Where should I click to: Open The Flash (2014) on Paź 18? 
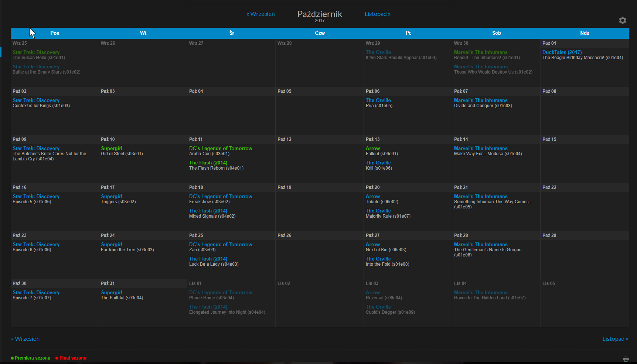(208, 211)
